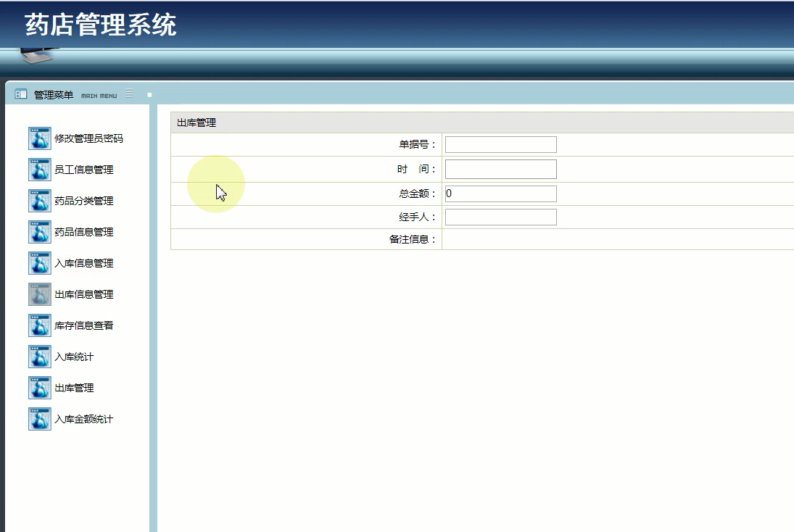Click the greyed icon beside 出库信息管理
Viewport: 794px width, 532px height.
coord(39,294)
